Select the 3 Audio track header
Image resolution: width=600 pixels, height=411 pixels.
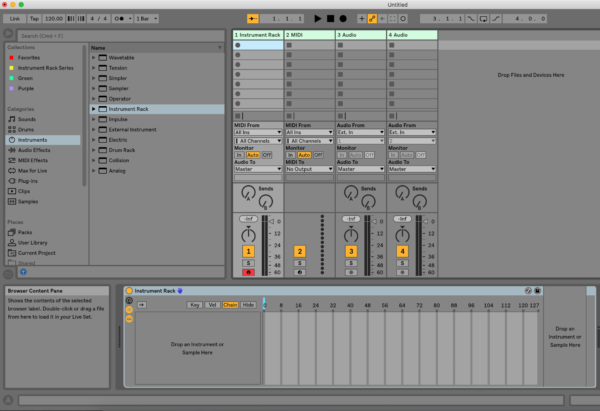click(x=360, y=35)
